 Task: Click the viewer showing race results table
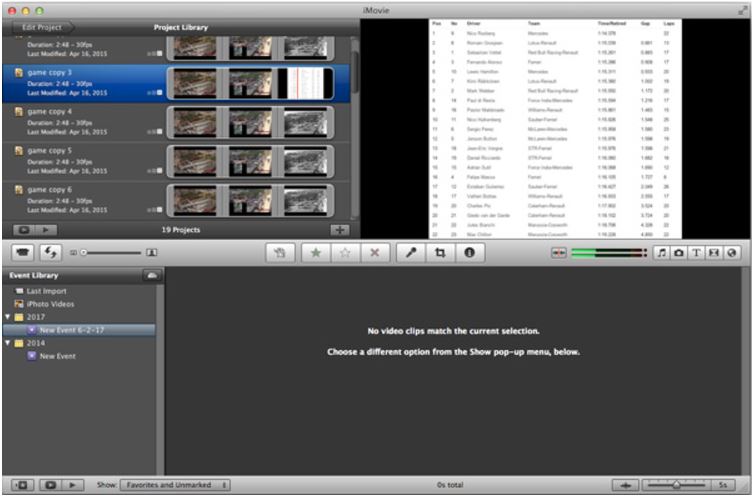point(555,129)
